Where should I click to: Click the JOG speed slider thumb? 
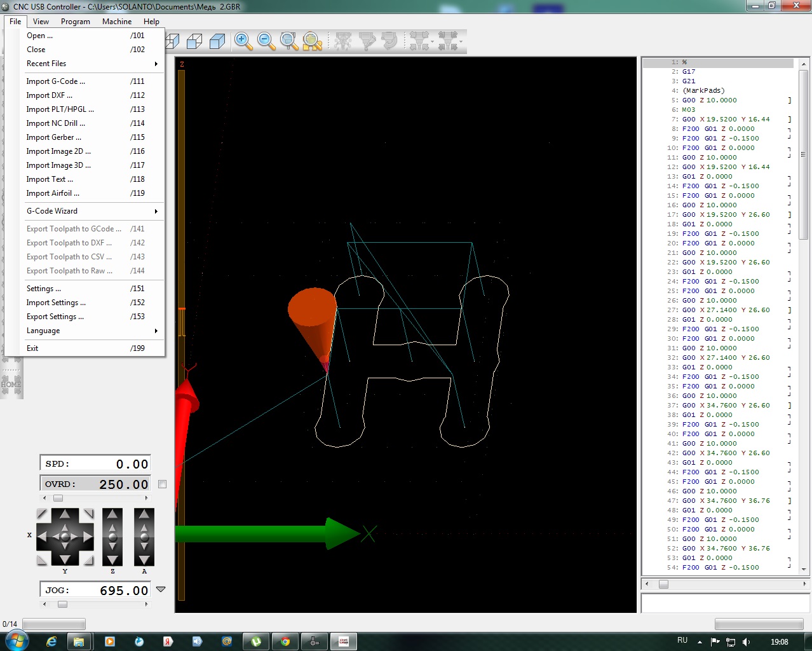(x=62, y=604)
